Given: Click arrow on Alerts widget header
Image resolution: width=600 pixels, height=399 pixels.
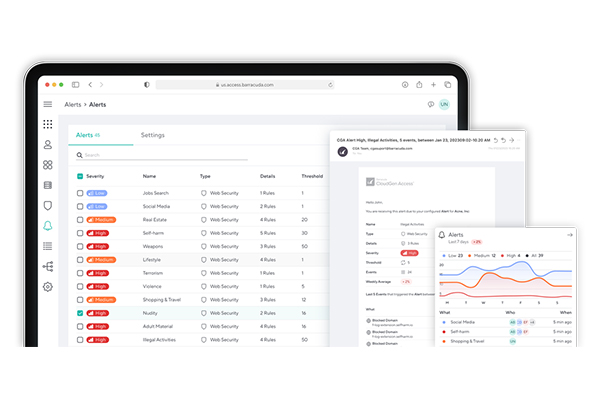Looking at the screenshot, I should 570,235.
